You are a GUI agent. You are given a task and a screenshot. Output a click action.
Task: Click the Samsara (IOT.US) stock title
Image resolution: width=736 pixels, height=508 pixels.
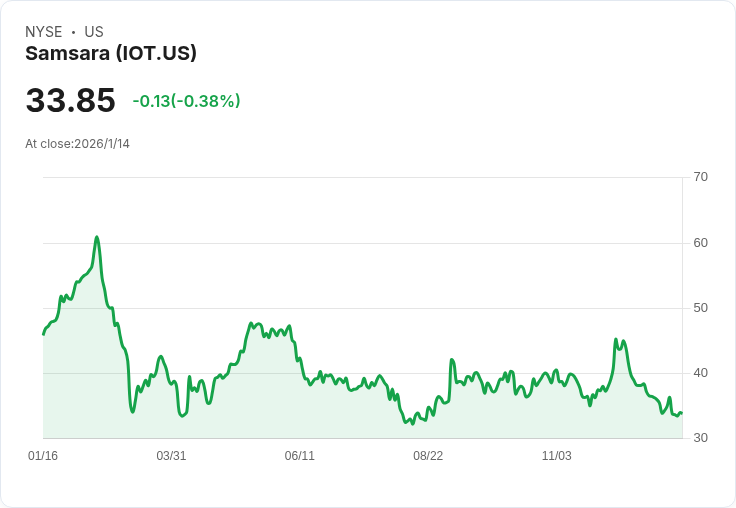[110, 54]
